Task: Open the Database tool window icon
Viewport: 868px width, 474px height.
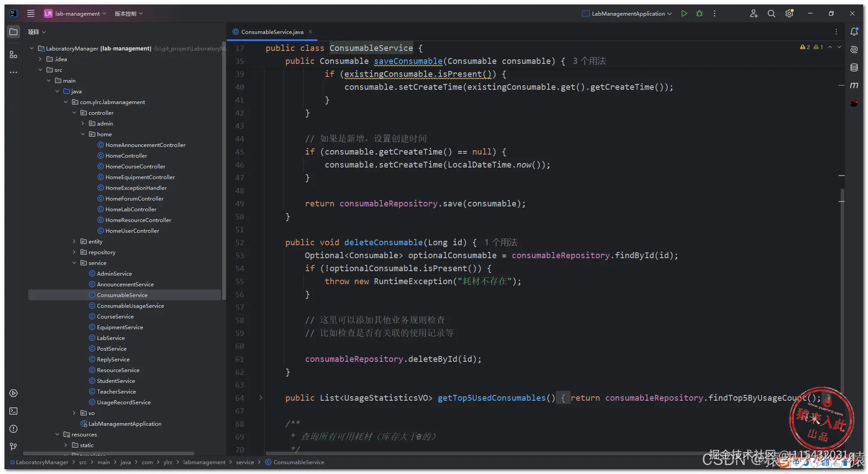Action: [854, 67]
